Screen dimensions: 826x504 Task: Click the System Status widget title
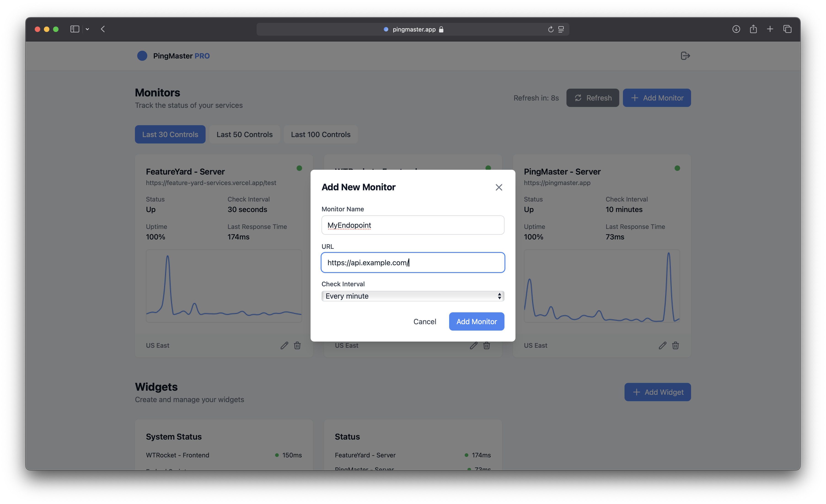[x=174, y=437]
